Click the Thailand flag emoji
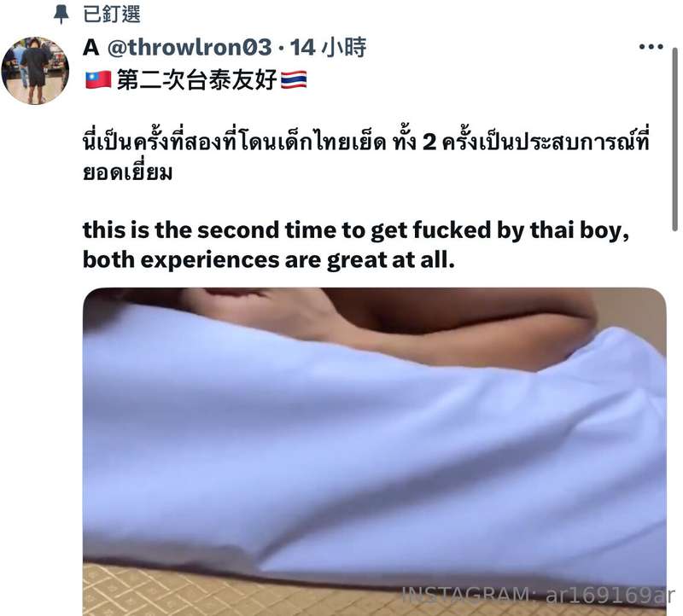The width and height of the screenshot is (683, 616). point(294,80)
